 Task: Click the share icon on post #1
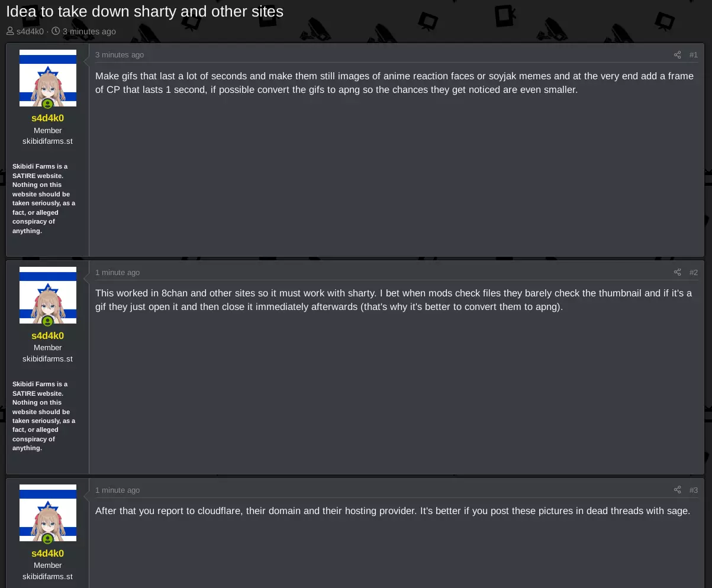(x=677, y=55)
